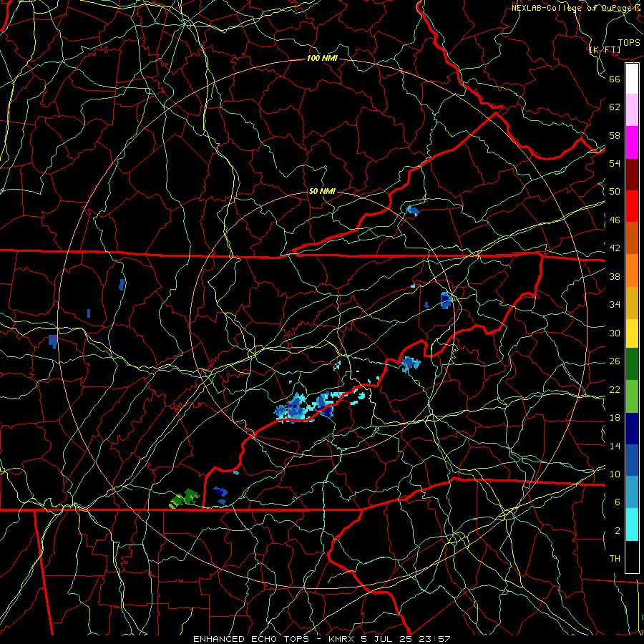Pick the yellow legend color swatch
Image resolution: width=644 pixels, height=644 pixels.
coord(632,333)
